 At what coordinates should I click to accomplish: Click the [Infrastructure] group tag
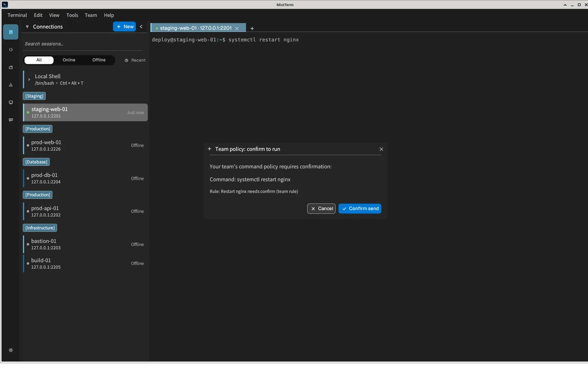[40, 228]
